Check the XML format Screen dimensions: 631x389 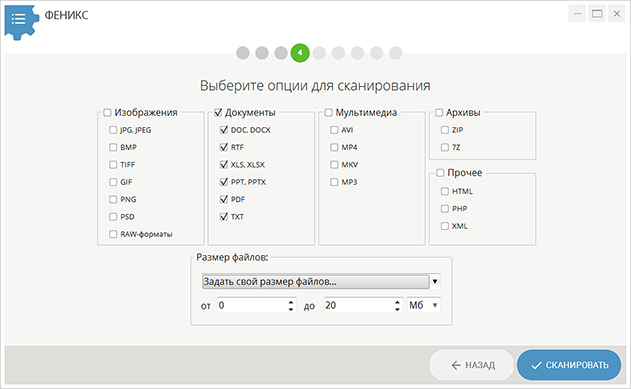coord(445,226)
